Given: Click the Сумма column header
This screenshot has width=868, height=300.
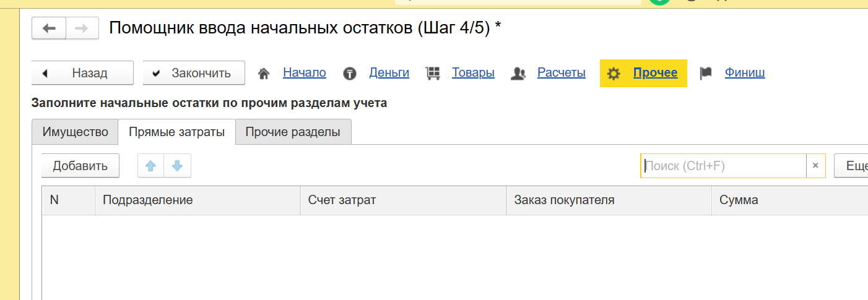Looking at the screenshot, I should pos(739,200).
